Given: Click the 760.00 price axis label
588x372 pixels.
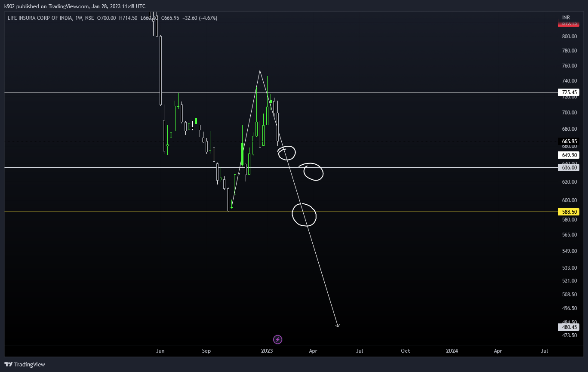Looking at the screenshot, I should point(569,66).
